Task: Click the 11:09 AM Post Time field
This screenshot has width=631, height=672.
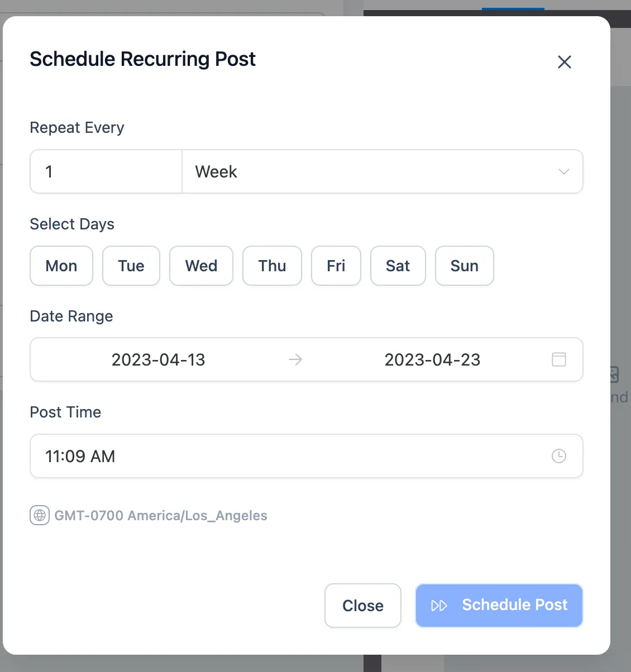Action: pyautogui.click(x=307, y=456)
